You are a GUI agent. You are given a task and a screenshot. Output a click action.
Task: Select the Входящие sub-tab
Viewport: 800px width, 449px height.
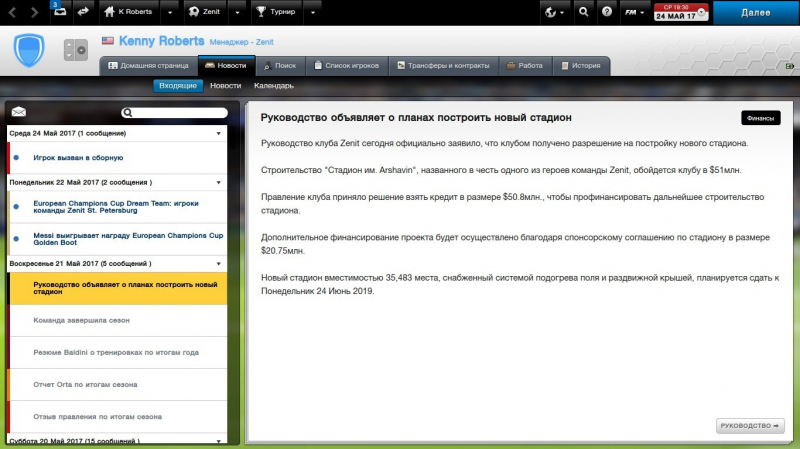click(178, 86)
